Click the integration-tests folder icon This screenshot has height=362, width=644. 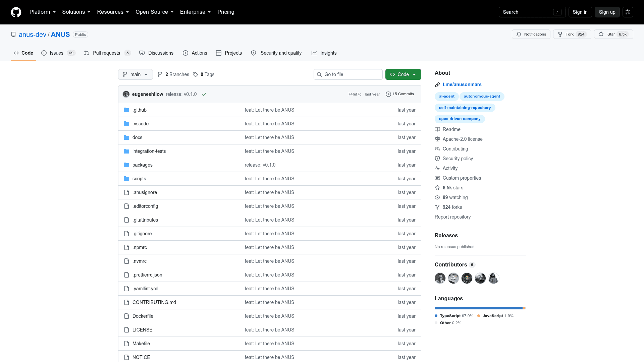point(126,151)
